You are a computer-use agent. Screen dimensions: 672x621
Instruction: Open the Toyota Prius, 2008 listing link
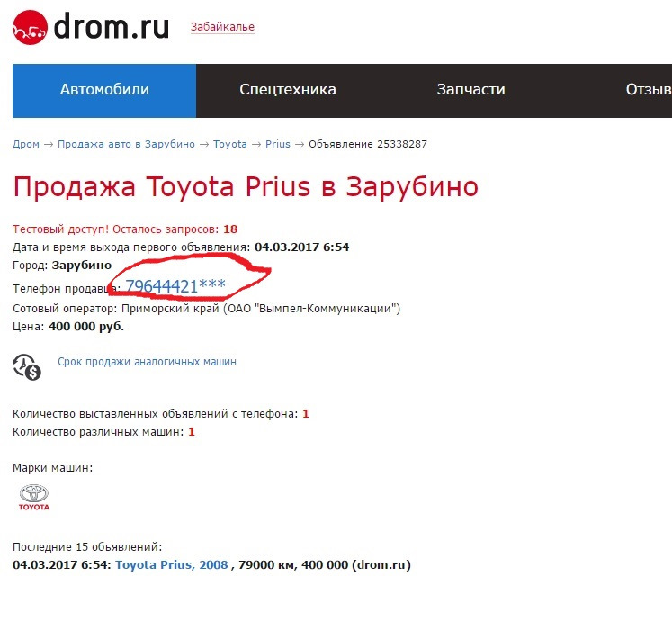tap(172, 565)
